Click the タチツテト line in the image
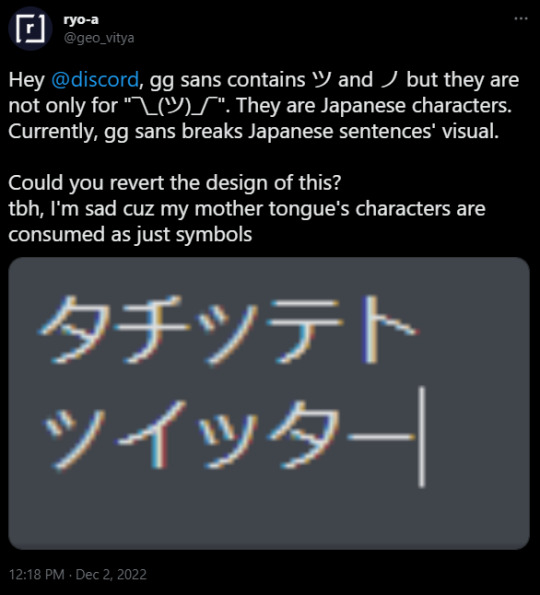540x595 pixels. [228, 329]
